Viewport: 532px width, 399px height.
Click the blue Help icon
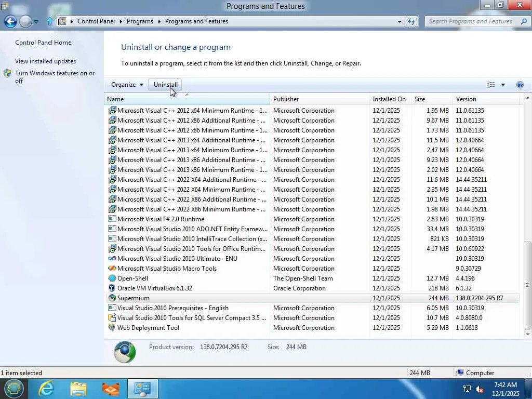tap(520, 85)
